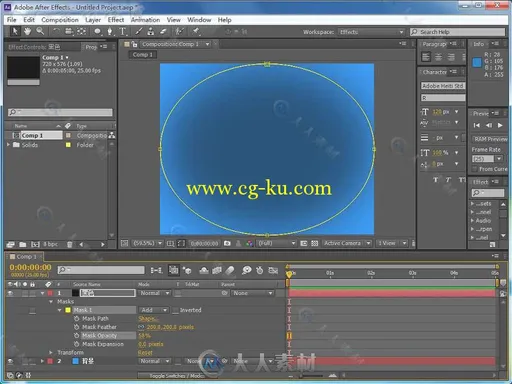Show channel and color management icon
Screen dimensions: 512x384
point(249,243)
